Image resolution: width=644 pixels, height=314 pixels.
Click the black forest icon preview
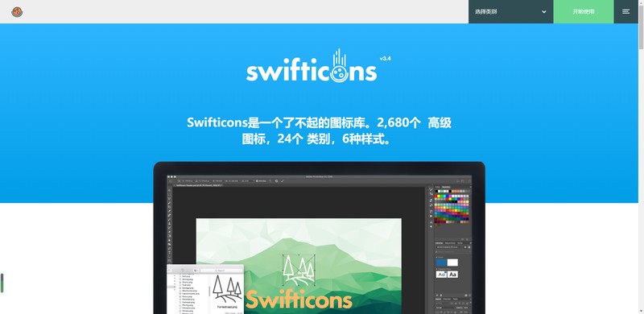(x=227, y=290)
